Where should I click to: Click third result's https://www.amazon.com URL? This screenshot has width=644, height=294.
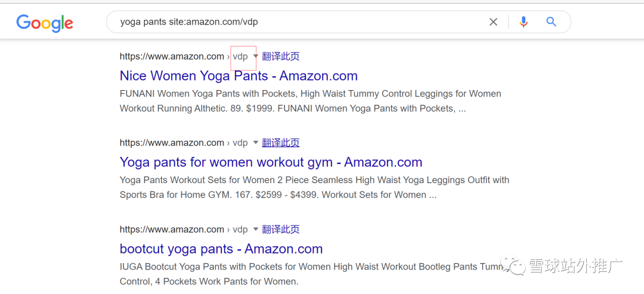pos(172,229)
